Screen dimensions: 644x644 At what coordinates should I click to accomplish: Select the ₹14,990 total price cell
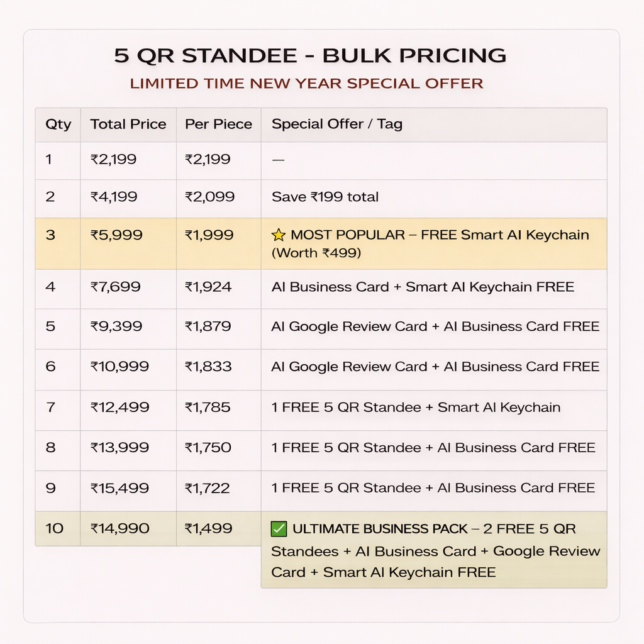coord(119,528)
